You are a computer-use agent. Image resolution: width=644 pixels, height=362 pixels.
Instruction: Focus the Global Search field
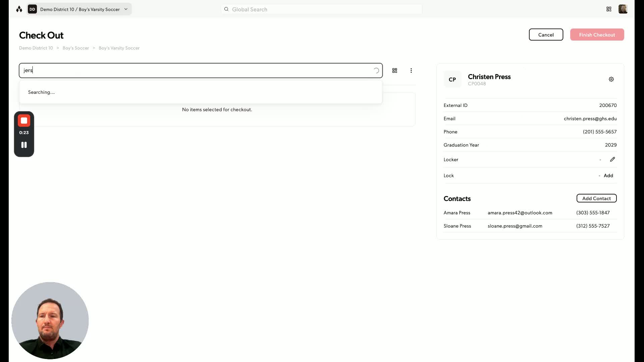(x=321, y=9)
